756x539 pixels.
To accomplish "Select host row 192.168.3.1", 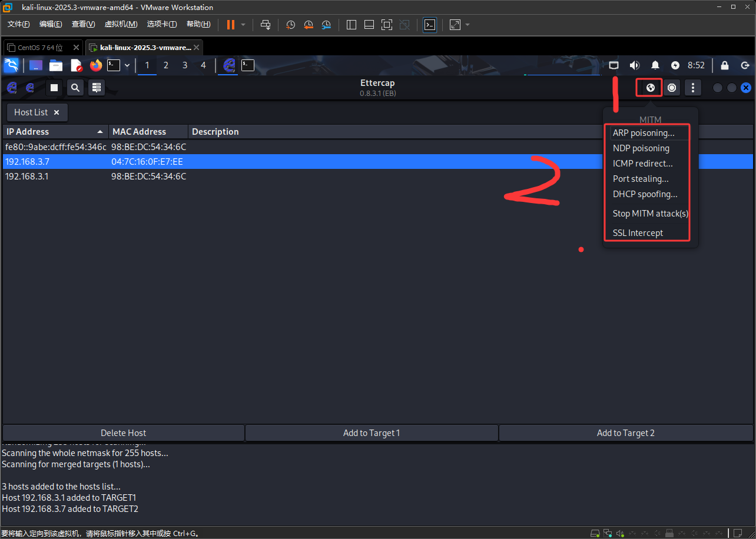I will 378,177.
